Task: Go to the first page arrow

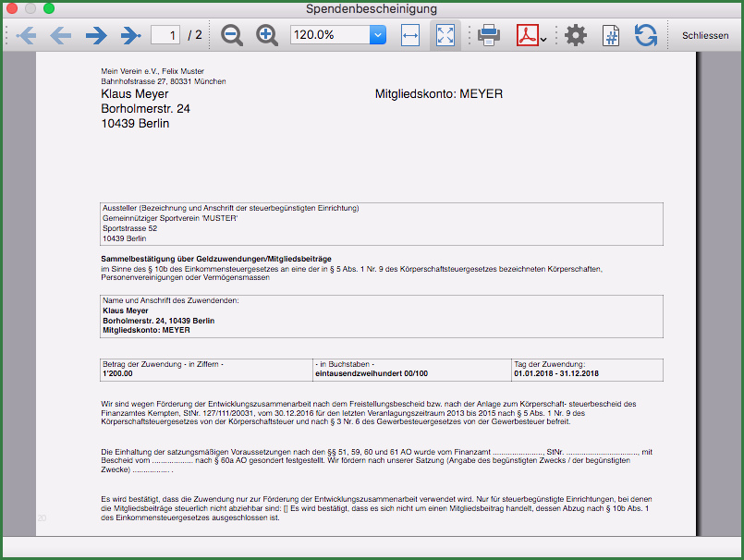Action: coord(26,36)
